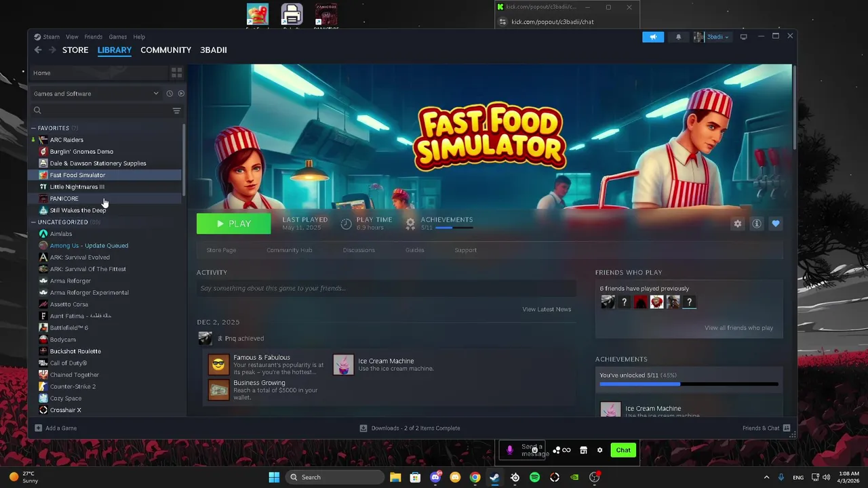
Task: Open the Discussions tab
Action: click(359, 250)
